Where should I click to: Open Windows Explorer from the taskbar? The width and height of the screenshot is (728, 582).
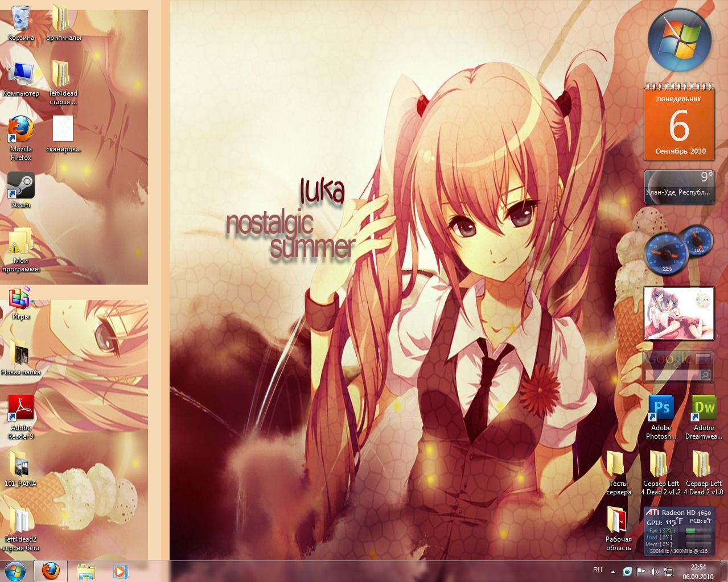[x=86, y=571]
